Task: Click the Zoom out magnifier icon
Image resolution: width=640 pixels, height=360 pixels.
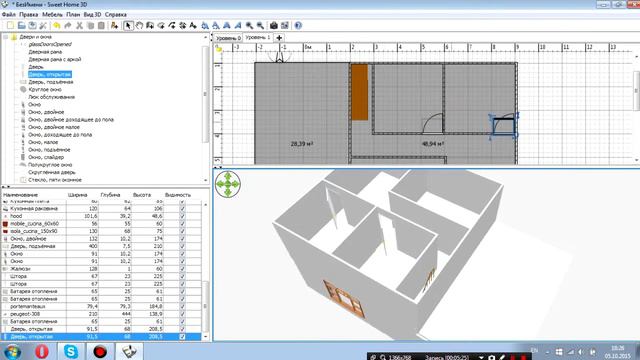Action: (x=260, y=25)
